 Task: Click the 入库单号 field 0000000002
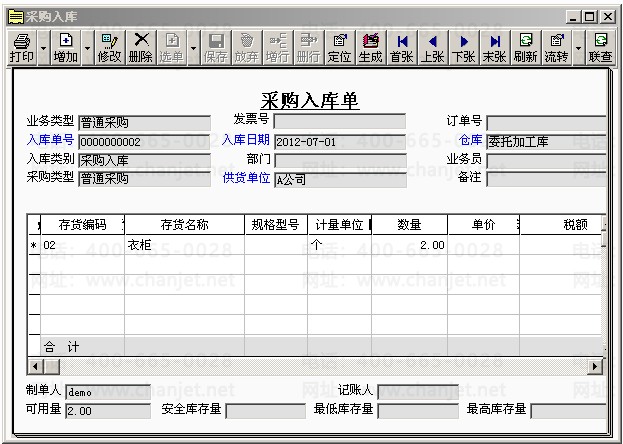(x=145, y=142)
